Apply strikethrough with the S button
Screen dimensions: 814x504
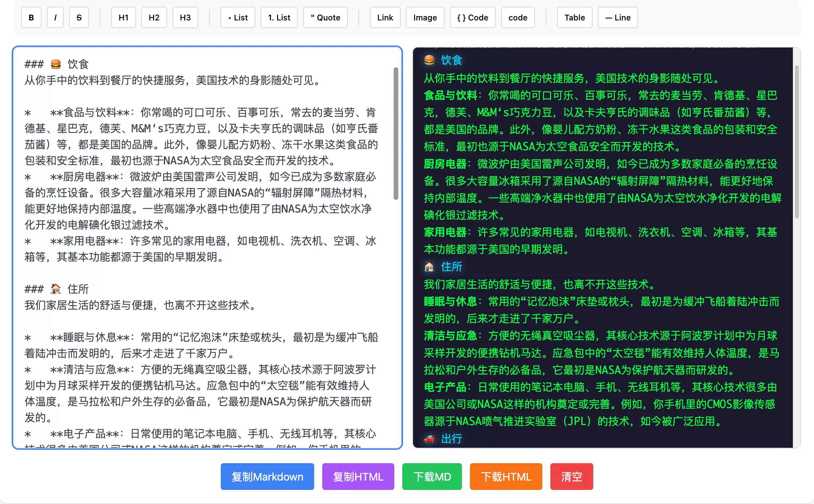point(79,17)
